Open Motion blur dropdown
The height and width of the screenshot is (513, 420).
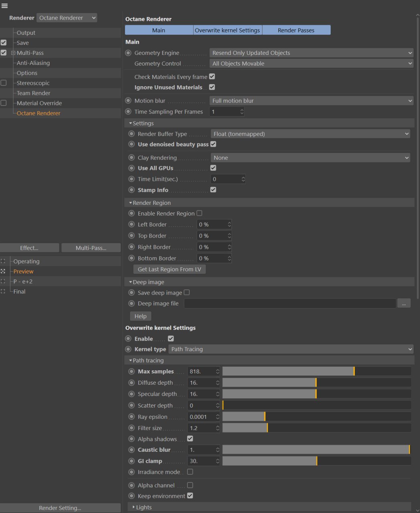[311, 101]
